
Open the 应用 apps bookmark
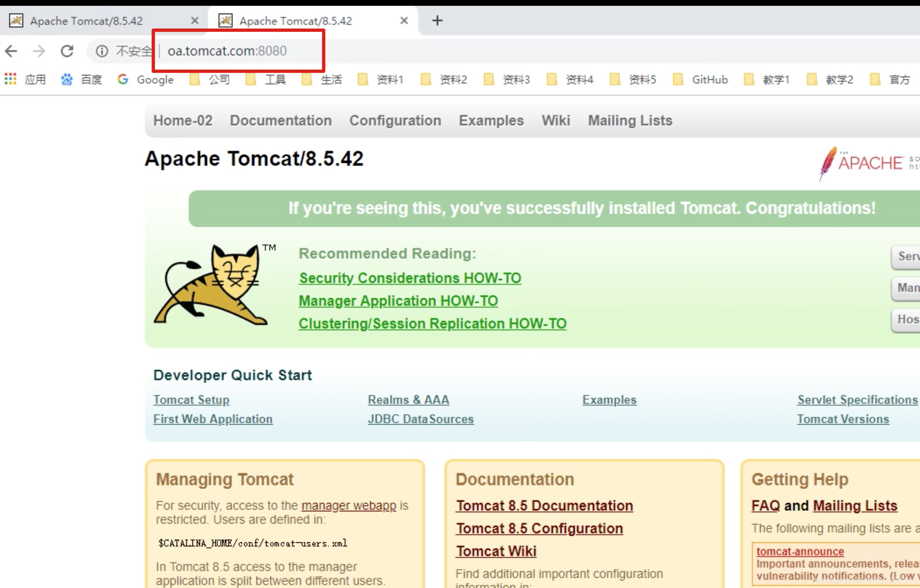pyautogui.click(x=25, y=79)
